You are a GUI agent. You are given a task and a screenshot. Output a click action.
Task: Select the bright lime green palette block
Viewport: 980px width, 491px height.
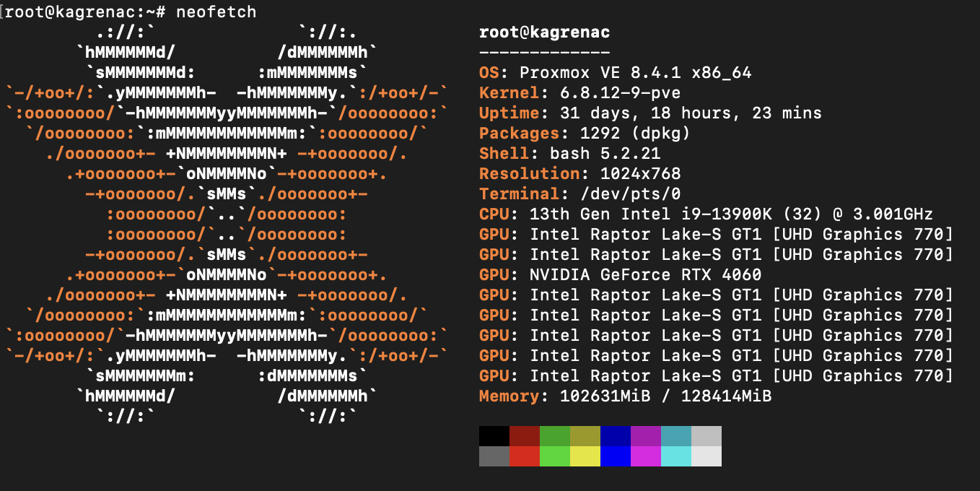click(555, 456)
